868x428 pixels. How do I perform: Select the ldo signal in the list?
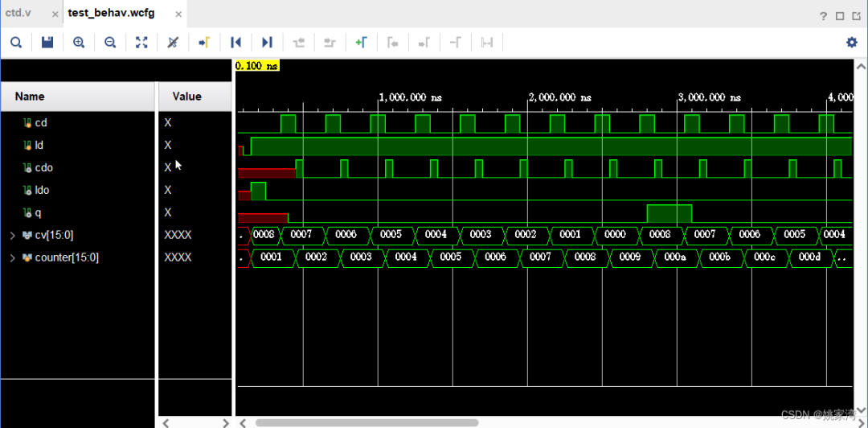click(x=43, y=190)
